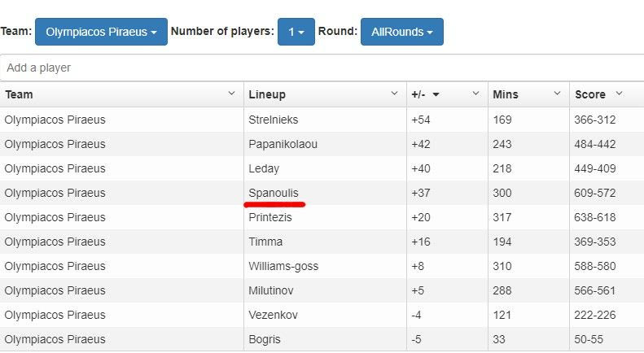Click the sort-descending arrow beside +/-
This screenshot has width=644, height=353.
[x=436, y=95]
